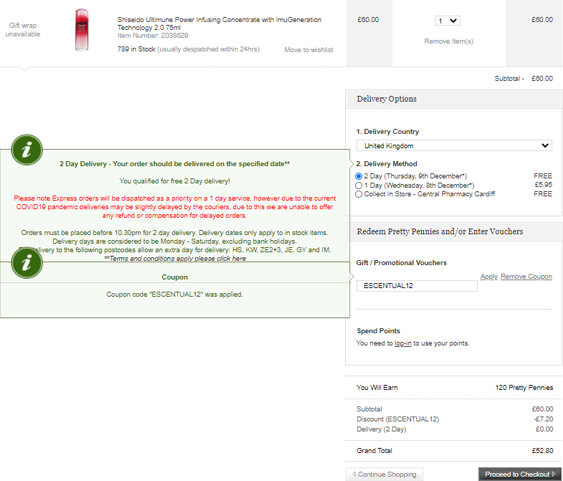The width and height of the screenshot is (563, 481).
Task: Click Continue Shopping button
Action: (384, 474)
